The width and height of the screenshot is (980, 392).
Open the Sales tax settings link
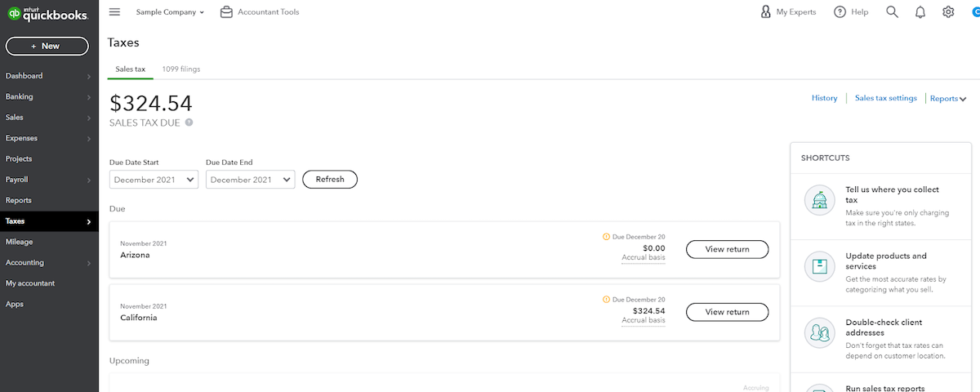click(x=885, y=98)
